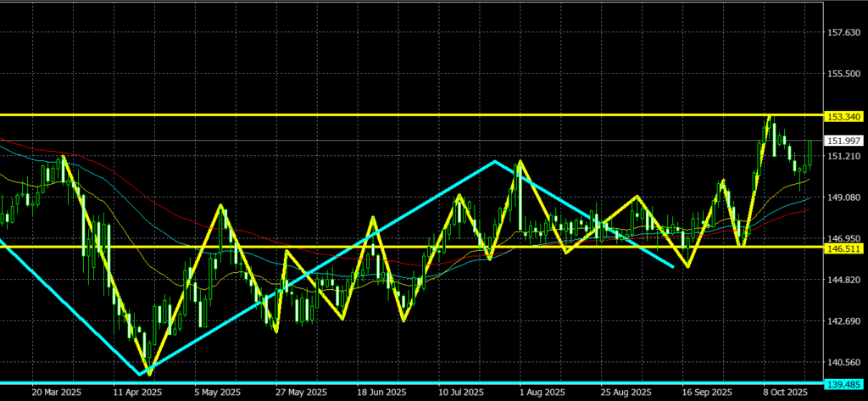This screenshot has width=868, height=401.
Task: Select the 1 Aug 2025 date label
Action: click(x=542, y=393)
